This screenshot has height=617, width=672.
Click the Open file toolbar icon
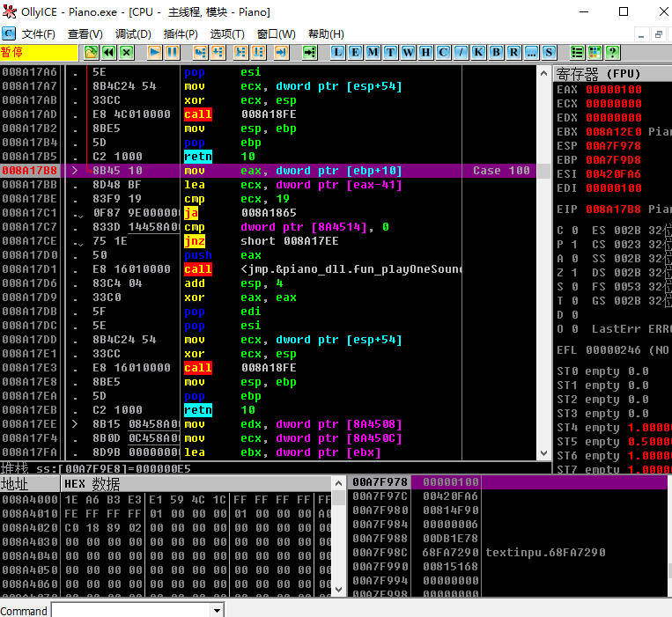pos(91,53)
